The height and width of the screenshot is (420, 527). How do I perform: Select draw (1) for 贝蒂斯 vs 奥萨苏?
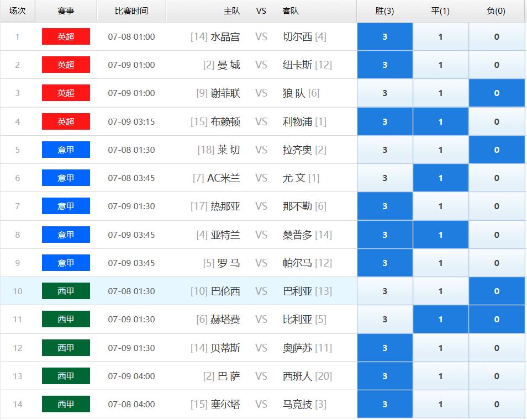441,348
